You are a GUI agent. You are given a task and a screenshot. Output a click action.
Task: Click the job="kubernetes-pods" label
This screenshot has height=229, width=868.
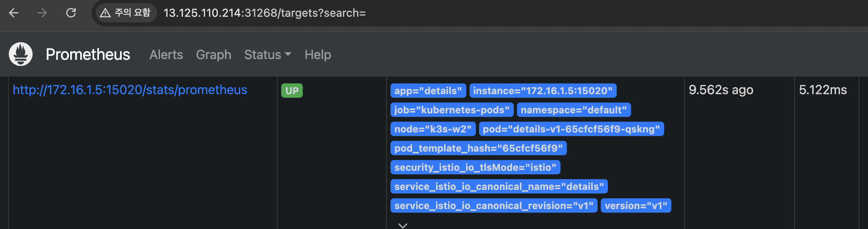pyautogui.click(x=452, y=110)
